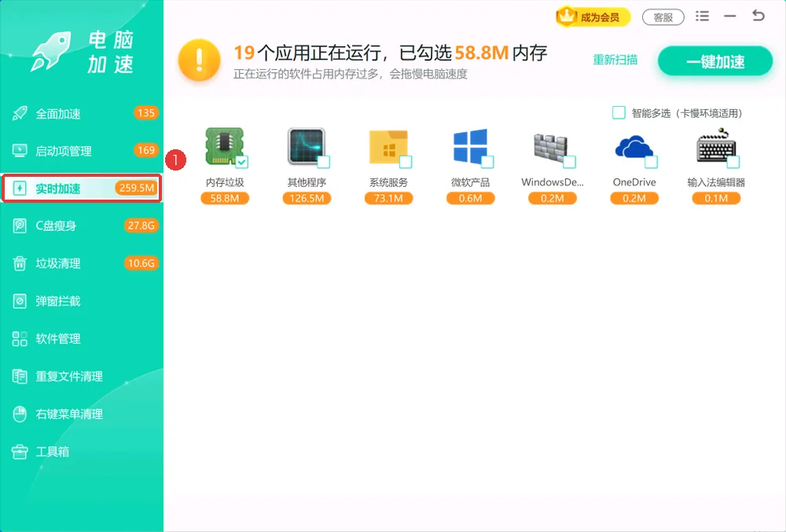The width and height of the screenshot is (786, 532).
Task: Click the 其他程序 monitor graph icon
Action: (307, 146)
